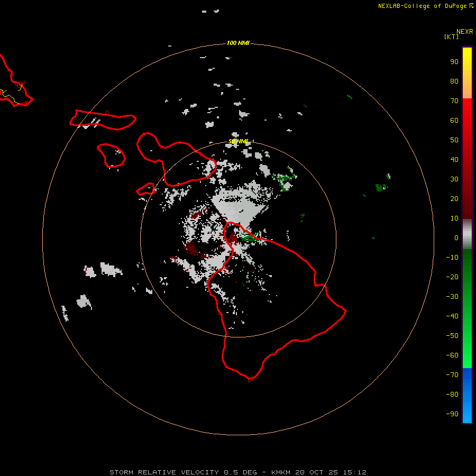Click the -30 value on the color scale
Screen dimensions: 476x476
(452, 297)
